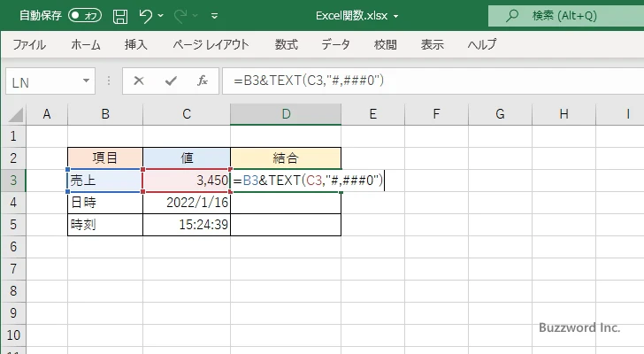The image size is (644, 354).
Task: Confirm formula with the checkmark icon
Action: pos(171,81)
